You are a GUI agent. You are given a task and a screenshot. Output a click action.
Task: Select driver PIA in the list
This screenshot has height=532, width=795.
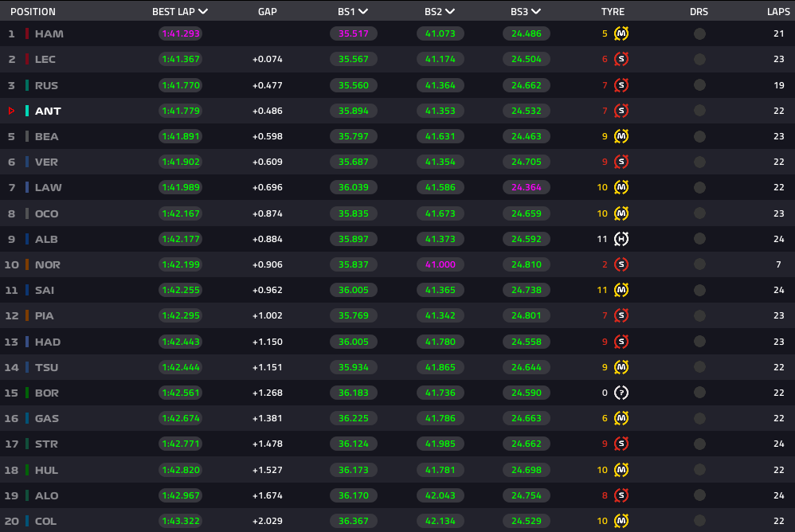44,315
